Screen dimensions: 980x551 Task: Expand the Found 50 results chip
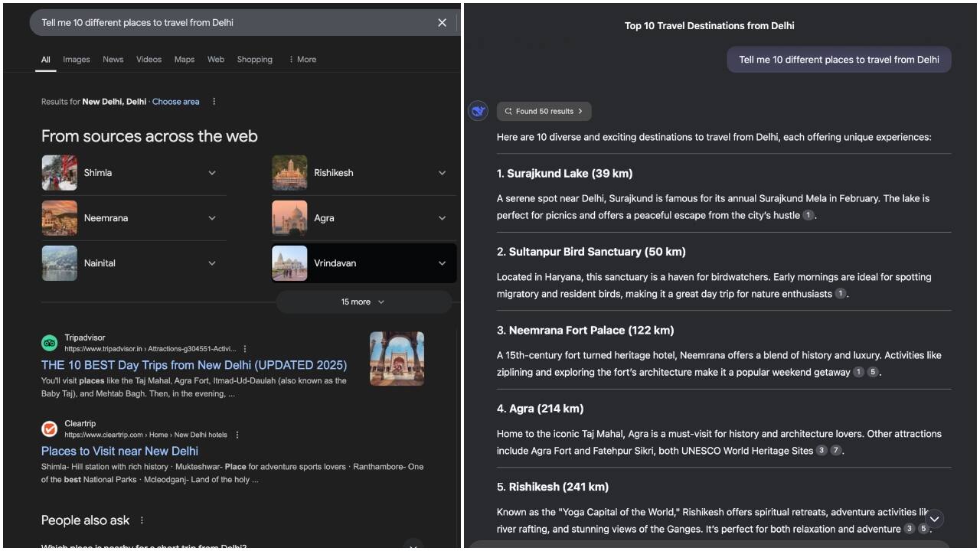click(x=544, y=111)
